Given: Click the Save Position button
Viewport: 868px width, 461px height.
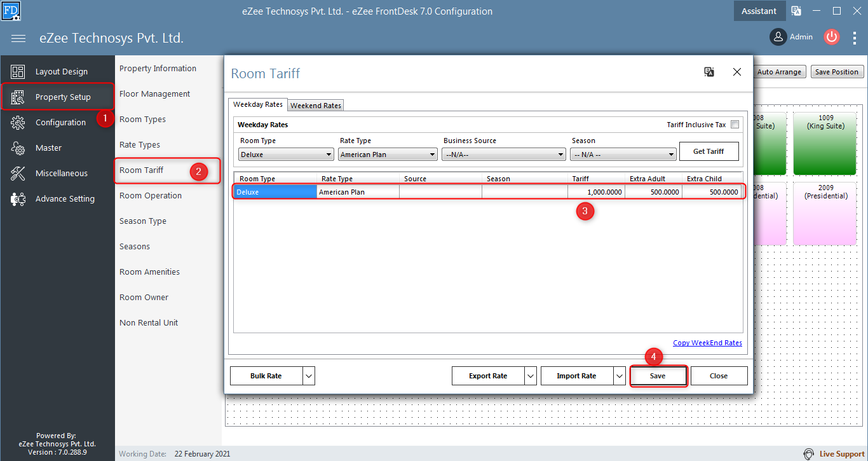Looking at the screenshot, I should [837, 72].
